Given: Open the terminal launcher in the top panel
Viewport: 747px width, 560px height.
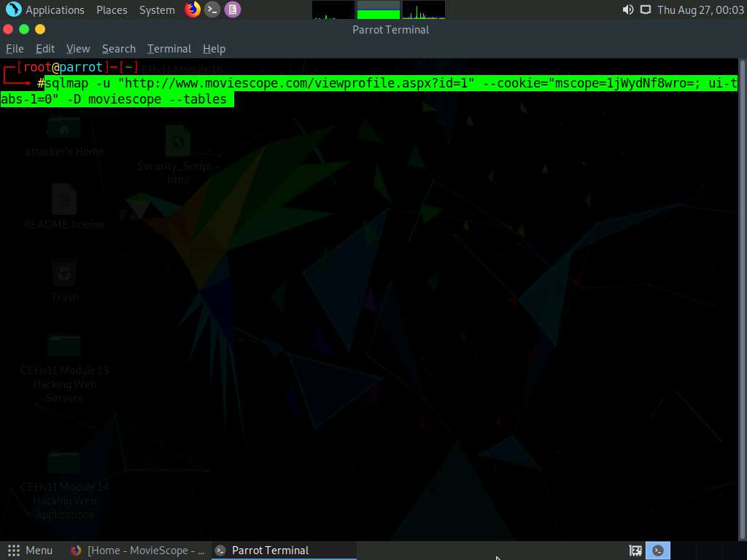Looking at the screenshot, I should click(212, 9).
